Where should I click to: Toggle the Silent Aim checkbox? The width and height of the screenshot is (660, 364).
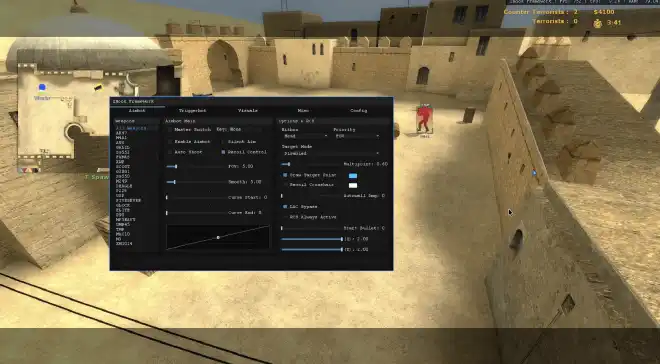tap(223, 142)
